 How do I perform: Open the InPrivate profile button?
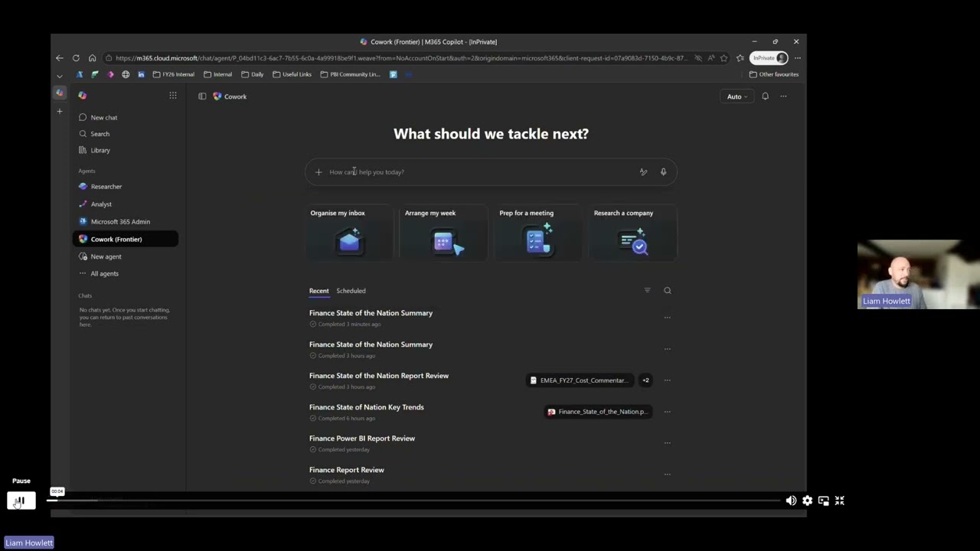[x=769, y=58]
